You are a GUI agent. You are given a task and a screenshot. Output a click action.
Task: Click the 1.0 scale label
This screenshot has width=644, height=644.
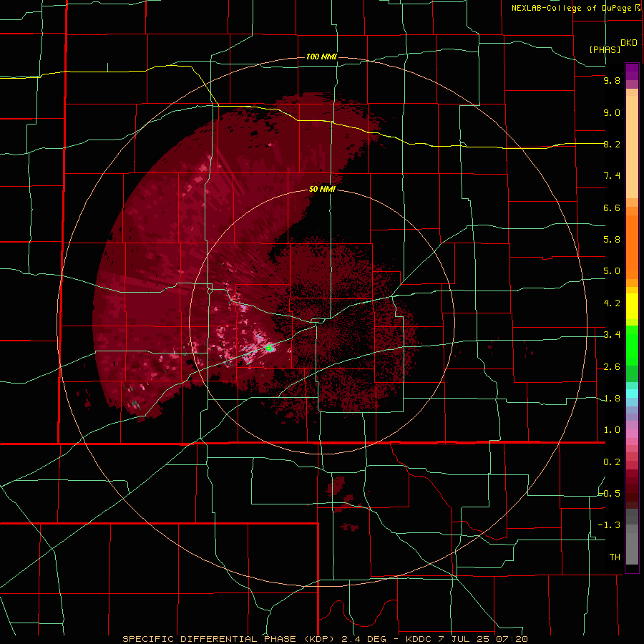tap(612, 430)
